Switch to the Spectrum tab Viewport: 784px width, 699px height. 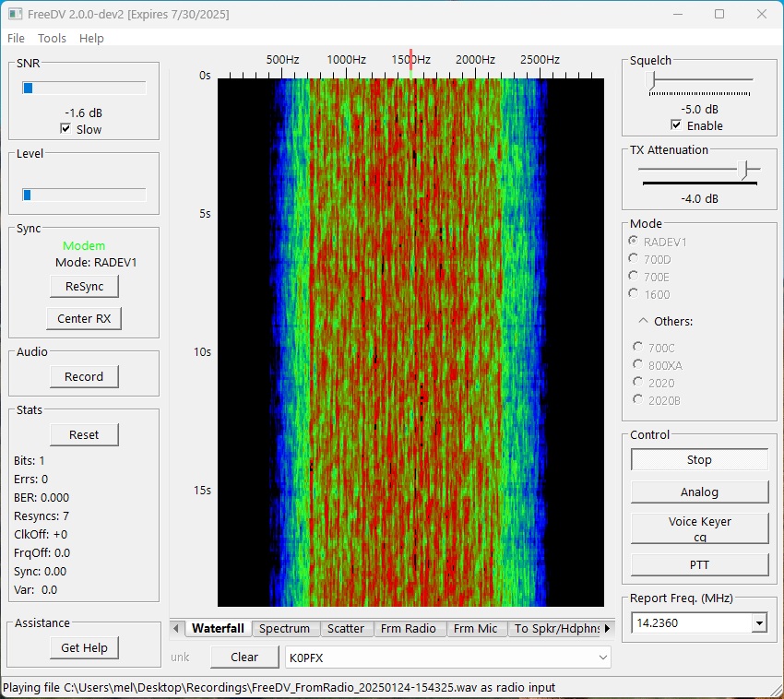[x=284, y=629]
